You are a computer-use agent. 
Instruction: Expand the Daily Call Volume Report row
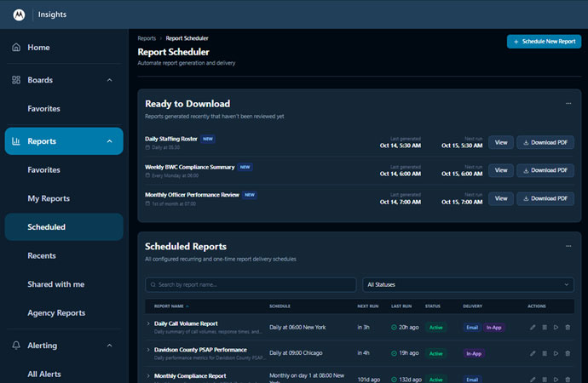click(148, 323)
